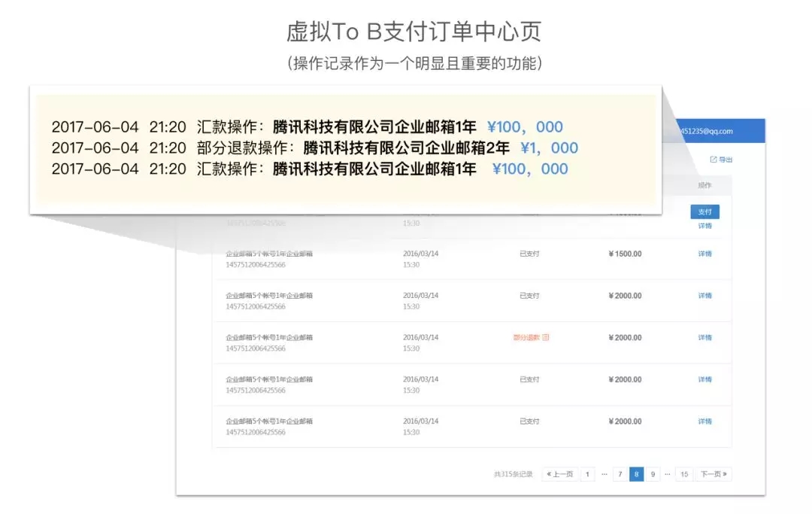The image size is (812, 514).
Task: Select the orange 部分退款 status label
Action: point(526,337)
